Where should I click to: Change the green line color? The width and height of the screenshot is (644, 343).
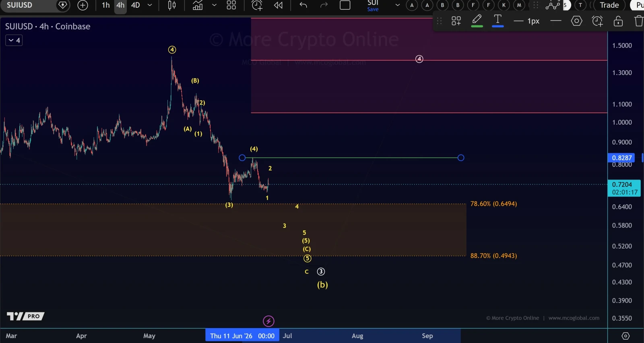(x=477, y=21)
